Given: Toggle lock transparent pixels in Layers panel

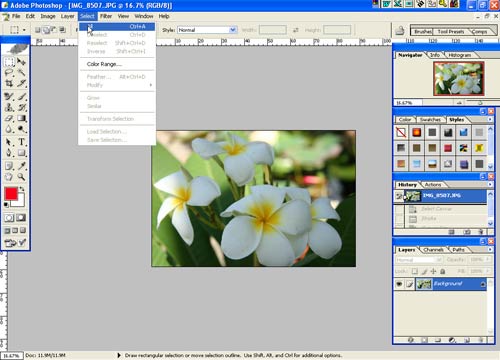Looking at the screenshot, I should 415,271.
